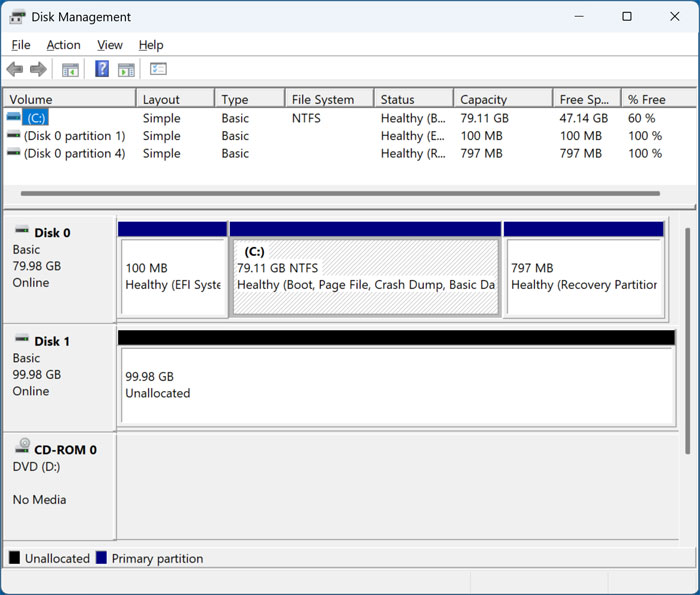Sort by File System column header
Screen dimensions: 700x595
[x=329, y=99]
